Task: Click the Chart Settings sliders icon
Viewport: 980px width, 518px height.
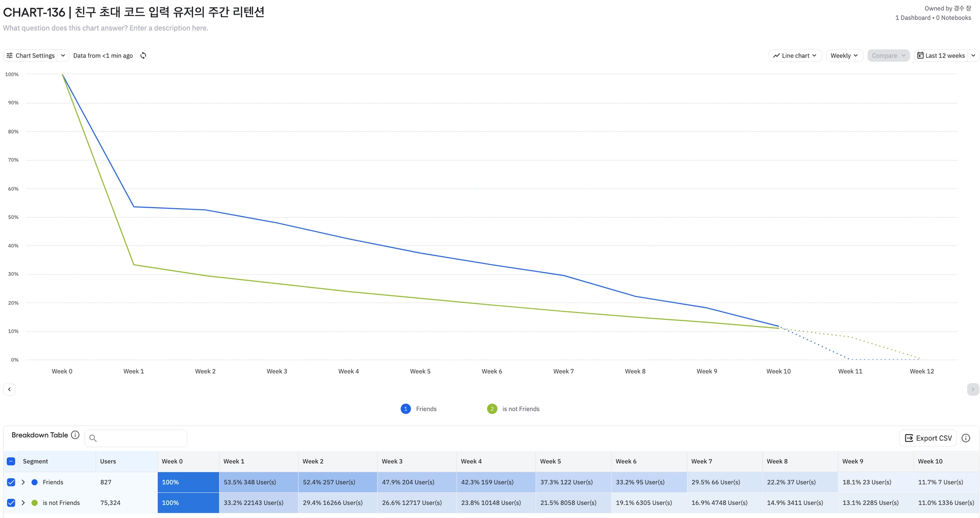Action: (x=10, y=56)
